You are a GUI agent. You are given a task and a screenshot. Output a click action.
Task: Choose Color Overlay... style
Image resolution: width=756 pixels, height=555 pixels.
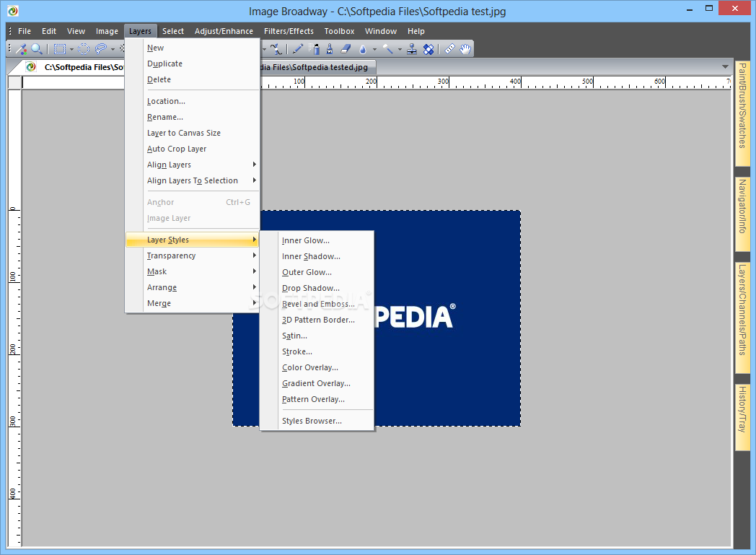(317, 368)
